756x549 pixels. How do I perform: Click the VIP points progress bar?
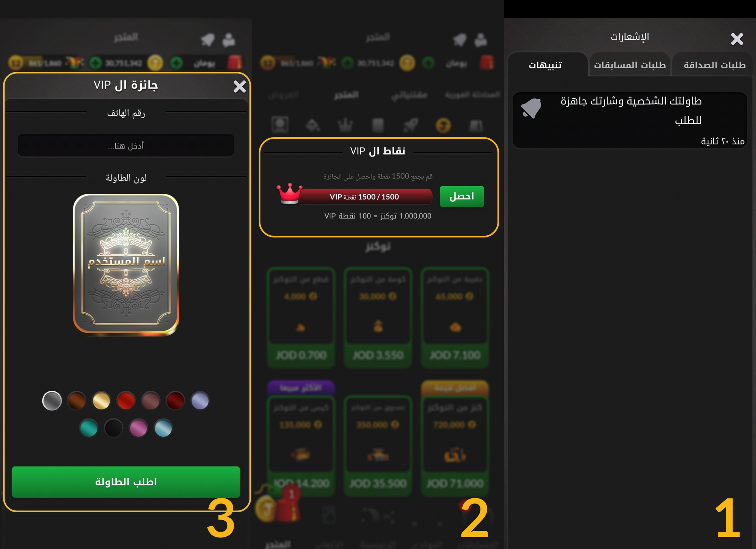click(x=364, y=196)
